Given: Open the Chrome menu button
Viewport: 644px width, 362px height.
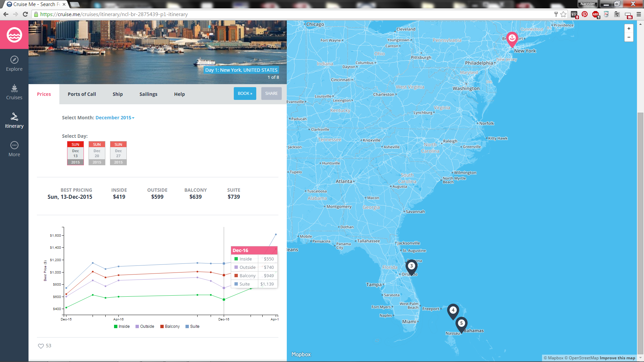Looking at the screenshot, I should tap(639, 14).
